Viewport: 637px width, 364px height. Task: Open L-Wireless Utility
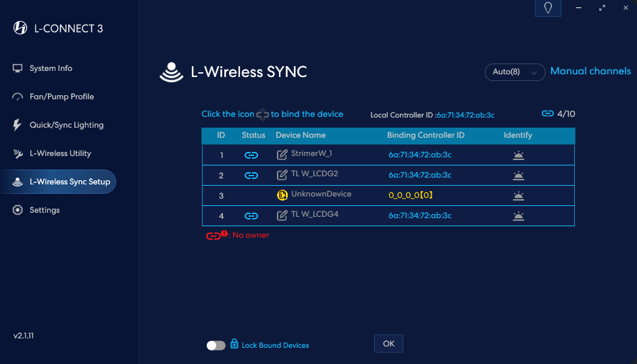(60, 153)
